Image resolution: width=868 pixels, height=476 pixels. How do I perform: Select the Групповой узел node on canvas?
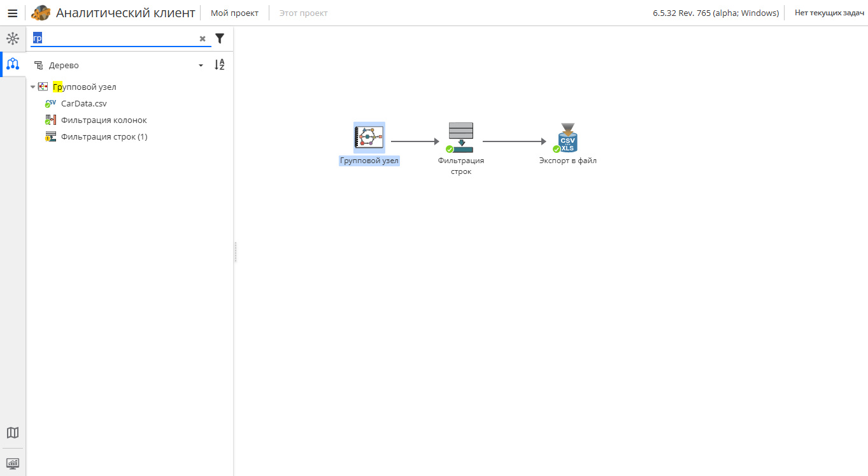coord(369,138)
